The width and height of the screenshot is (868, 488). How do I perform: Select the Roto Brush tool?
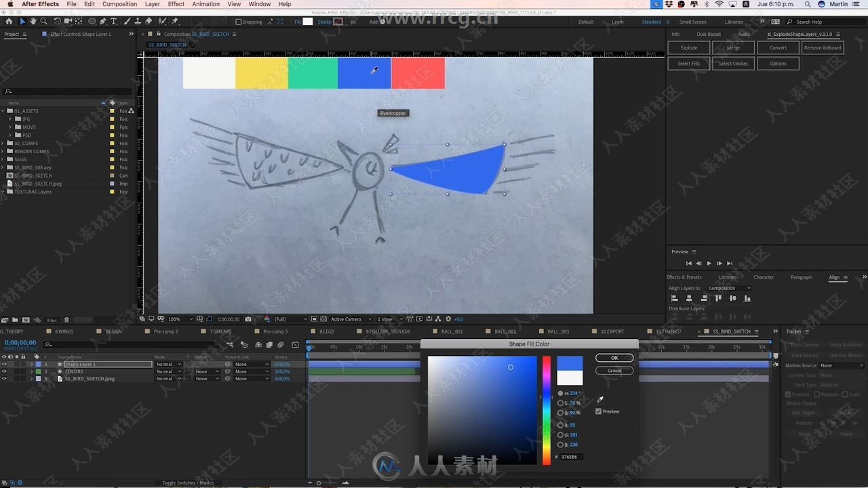[163, 21]
